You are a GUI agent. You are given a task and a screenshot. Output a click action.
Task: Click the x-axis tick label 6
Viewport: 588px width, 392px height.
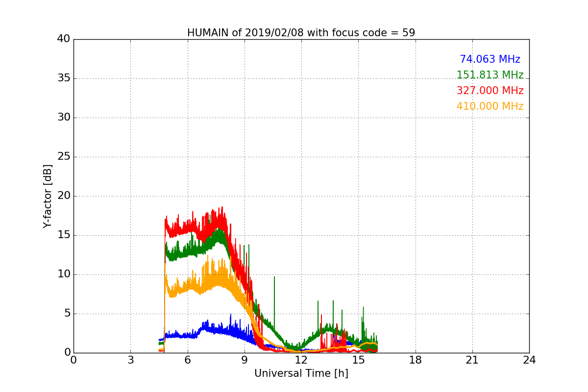tap(187, 360)
